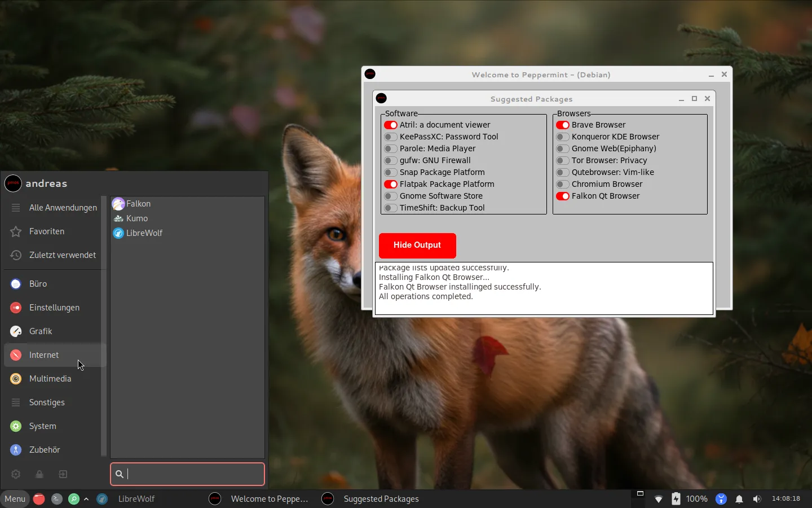
Task: Open the Einstellungen category
Action: click(x=54, y=308)
